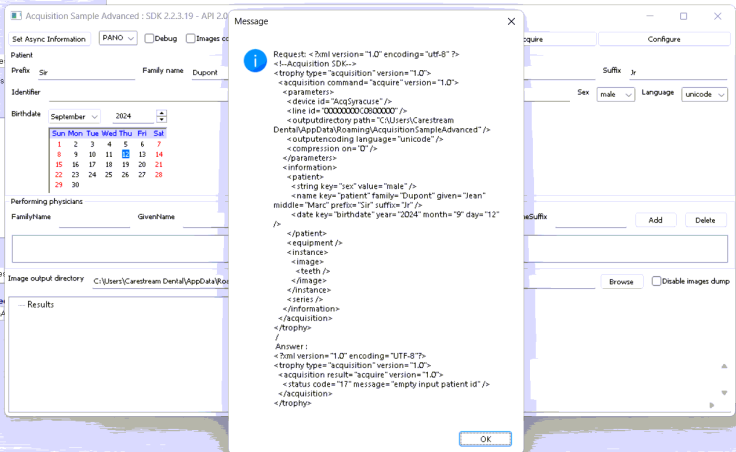Click Set Async Information button

coord(49,39)
